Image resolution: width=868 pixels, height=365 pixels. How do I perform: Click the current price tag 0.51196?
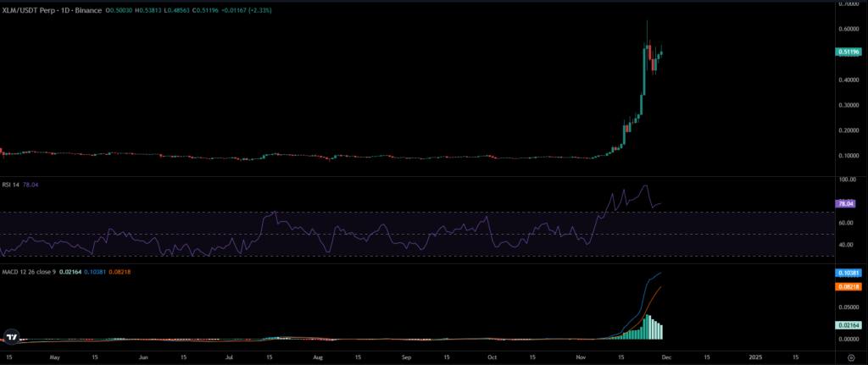point(849,52)
